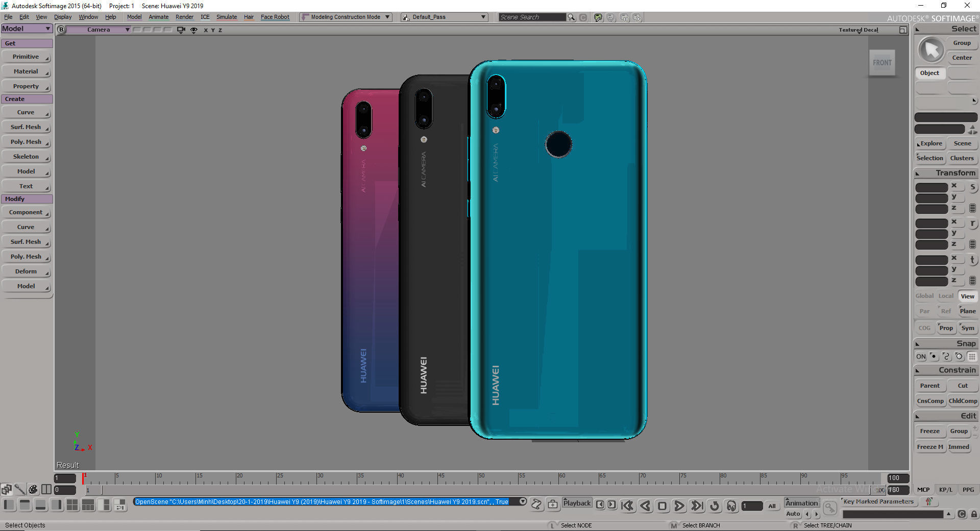Click the Parent constrain button
This screenshot has height=531, width=980.
(x=929, y=386)
